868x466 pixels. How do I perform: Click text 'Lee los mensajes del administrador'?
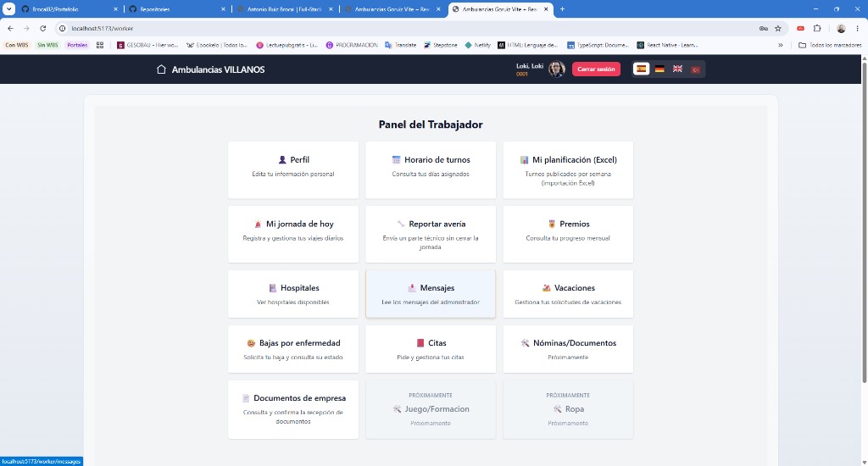431,302
